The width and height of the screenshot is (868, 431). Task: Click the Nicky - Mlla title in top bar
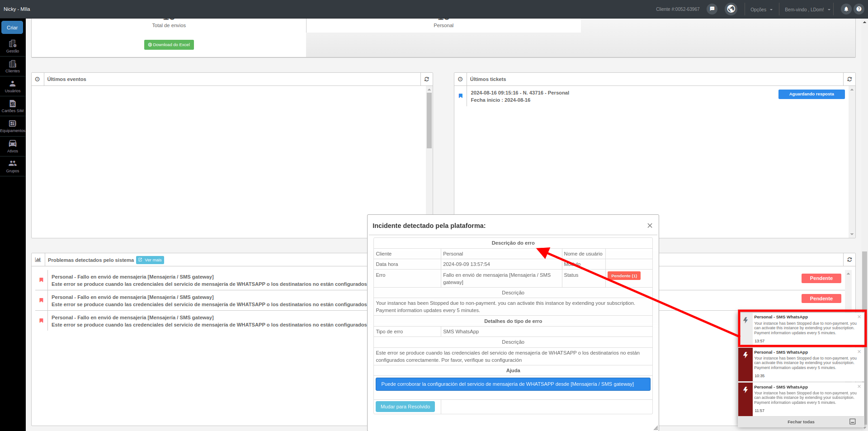click(17, 9)
